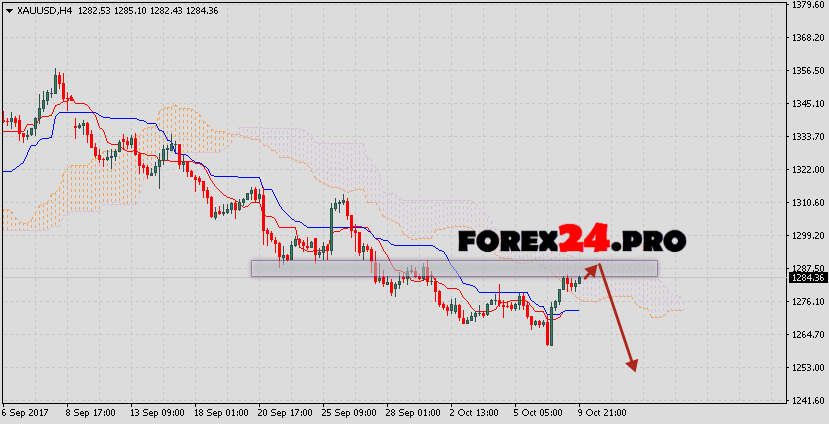Click the FOREX24.PRO watermark logo
This screenshot has height=424, width=829.
[572, 241]
